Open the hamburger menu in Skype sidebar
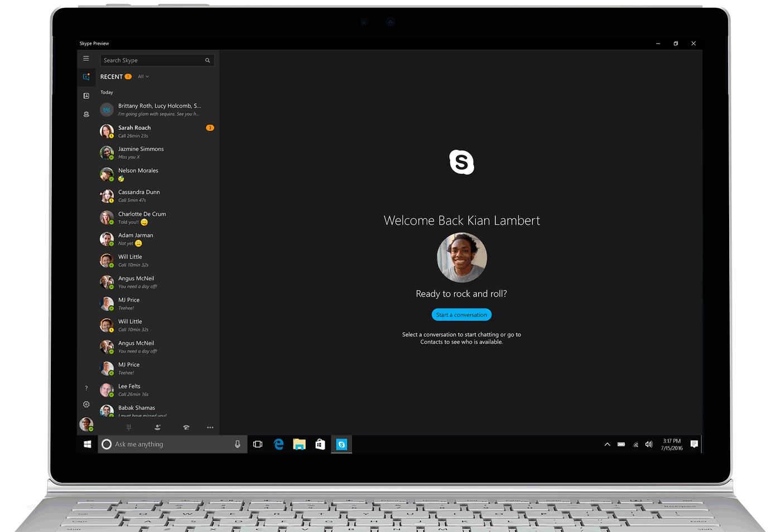 (86, 58)
